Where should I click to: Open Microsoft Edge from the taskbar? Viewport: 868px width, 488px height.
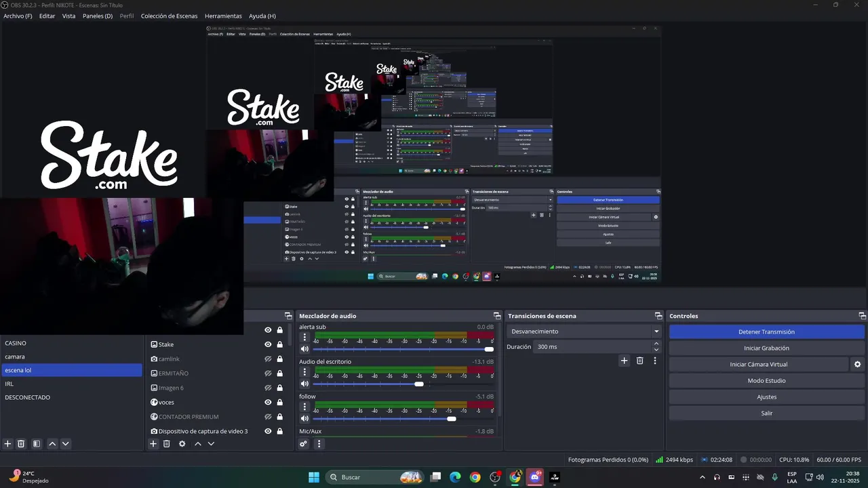pyautogui.click(x=455, y=477)
